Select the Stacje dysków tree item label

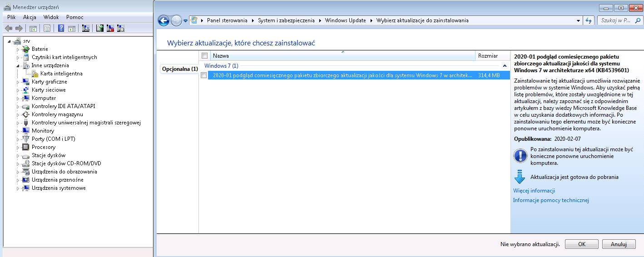(x=49, y=155)
